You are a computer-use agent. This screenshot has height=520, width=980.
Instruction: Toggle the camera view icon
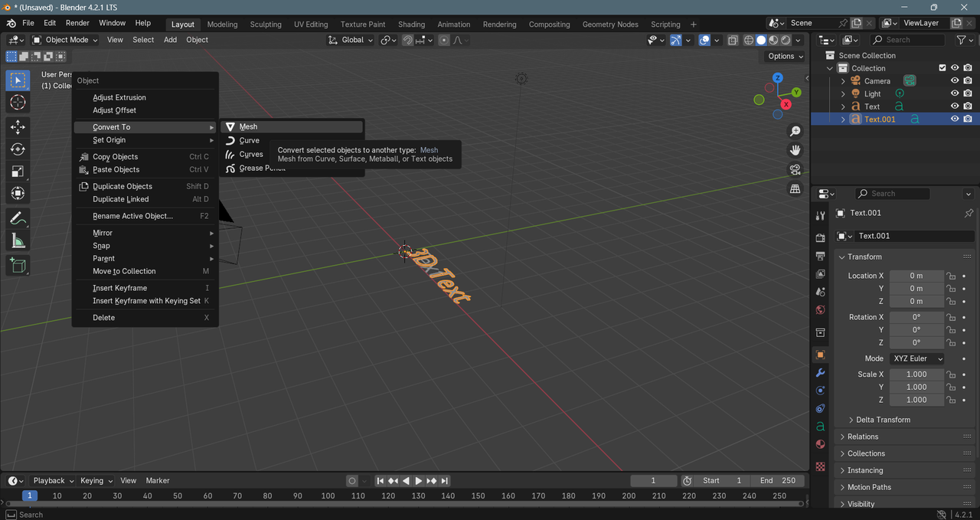click(x=795, y=169)
